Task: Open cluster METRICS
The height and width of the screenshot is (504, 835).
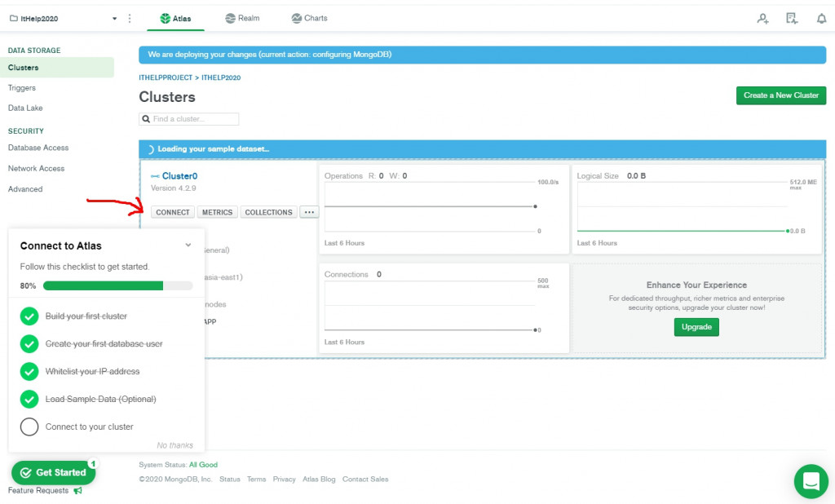Action: tap(217, 212)
